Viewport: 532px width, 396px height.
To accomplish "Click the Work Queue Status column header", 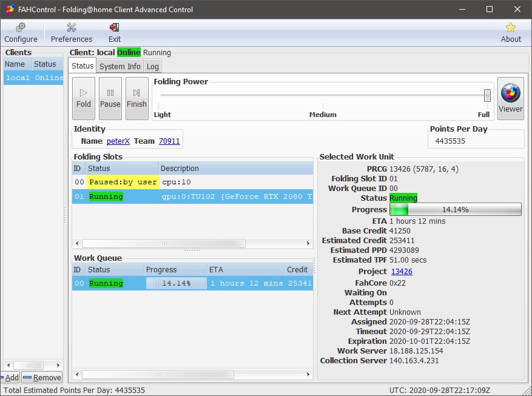I will pyautogui.click(x=115, y=269).
